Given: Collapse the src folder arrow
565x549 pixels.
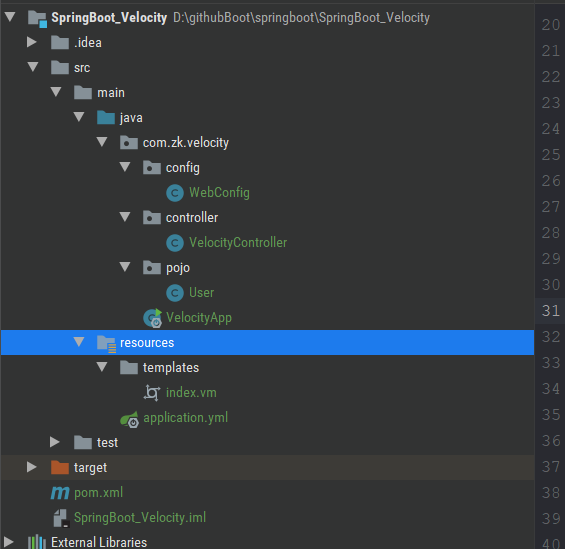Looking at the screenshot, I should tap(33, 67).
